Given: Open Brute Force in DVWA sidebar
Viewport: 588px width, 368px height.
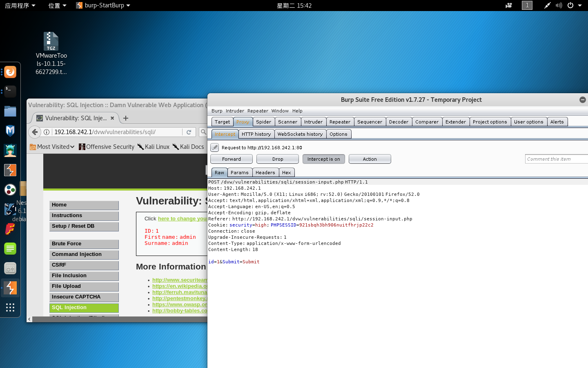Looking at the screenshot, I should click(x=84, y=244).
